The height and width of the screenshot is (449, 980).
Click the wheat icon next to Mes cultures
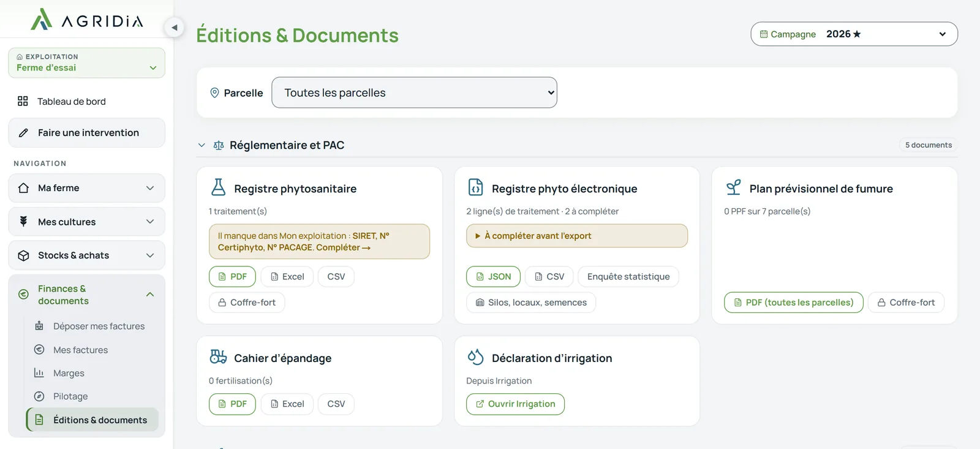(x=23, y=222)
